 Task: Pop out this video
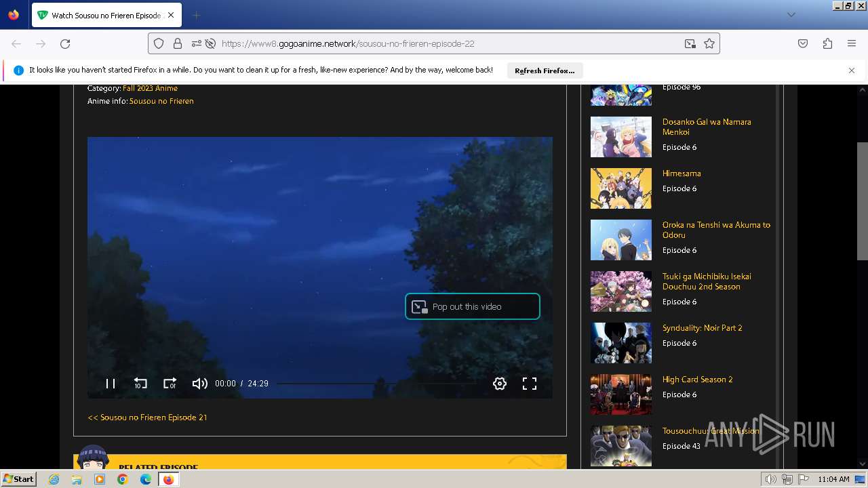pyautogui.click(x=473, y=306)
